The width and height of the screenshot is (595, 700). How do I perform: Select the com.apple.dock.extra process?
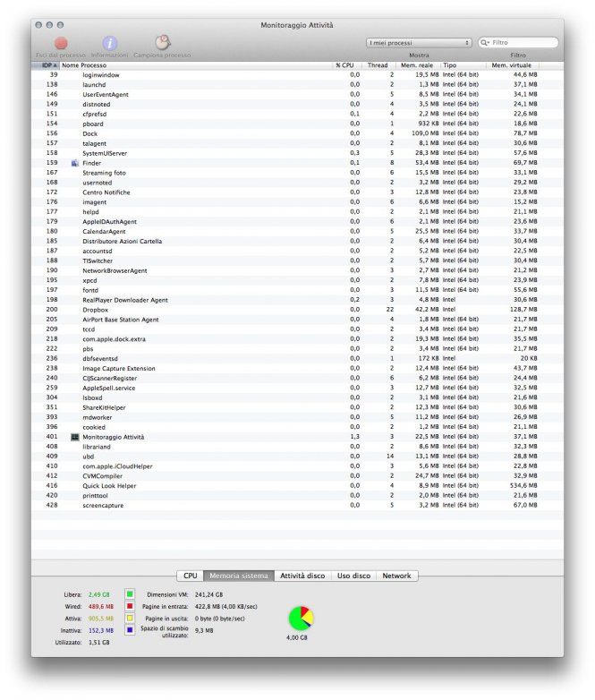point(297,340)
